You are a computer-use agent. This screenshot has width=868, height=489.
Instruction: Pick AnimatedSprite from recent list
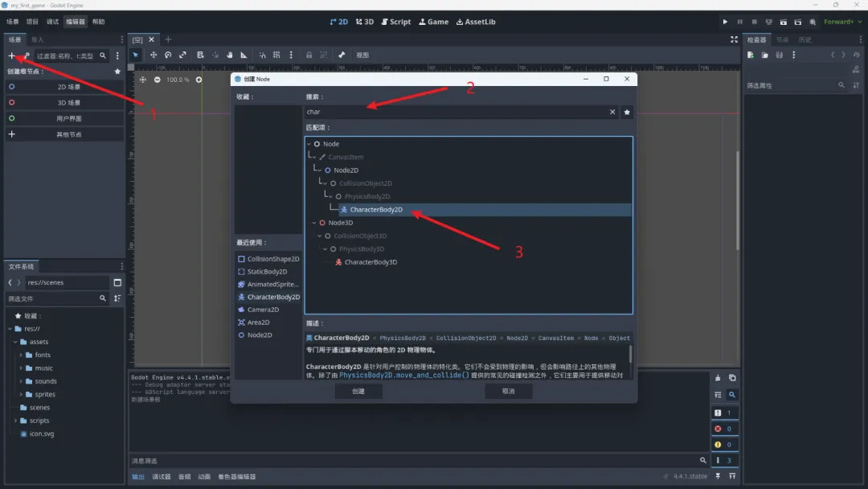[268, 284]
